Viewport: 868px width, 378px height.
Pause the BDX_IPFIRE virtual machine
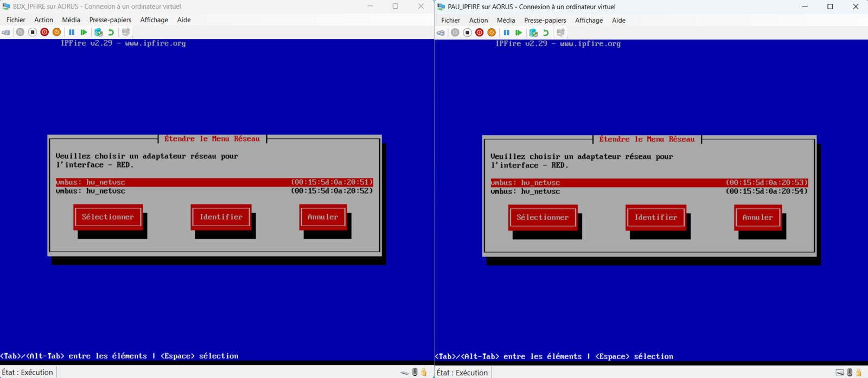tap(72, 33)
